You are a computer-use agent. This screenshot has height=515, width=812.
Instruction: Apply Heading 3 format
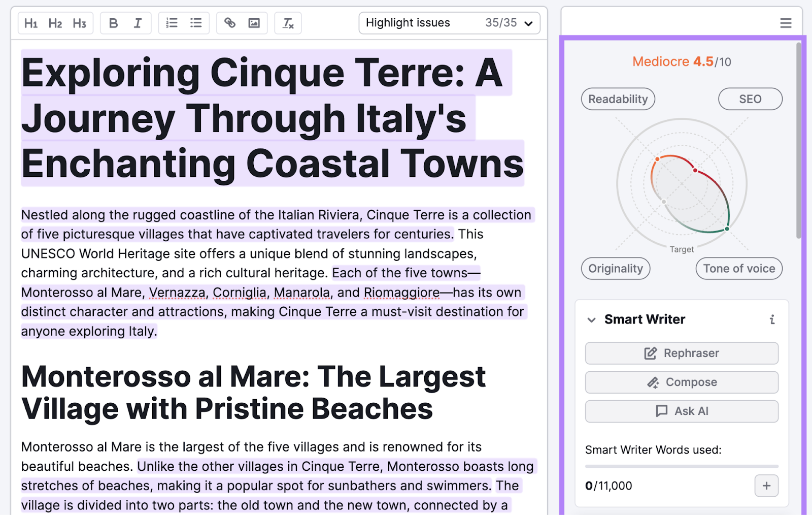pos(80,23)
